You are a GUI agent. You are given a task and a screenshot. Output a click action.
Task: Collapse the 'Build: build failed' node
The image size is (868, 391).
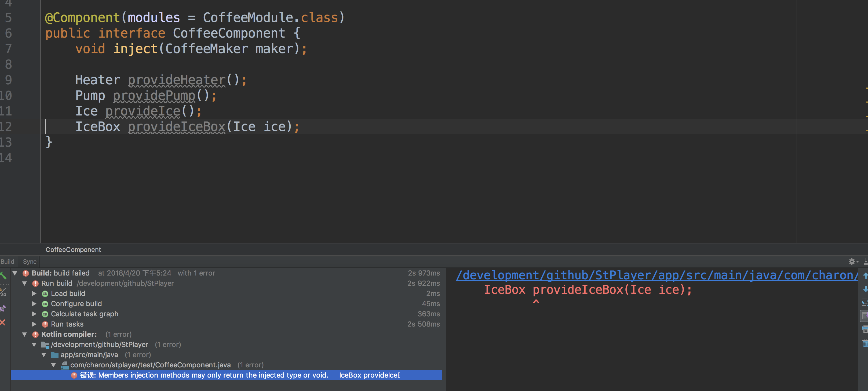tap(15, 273)
